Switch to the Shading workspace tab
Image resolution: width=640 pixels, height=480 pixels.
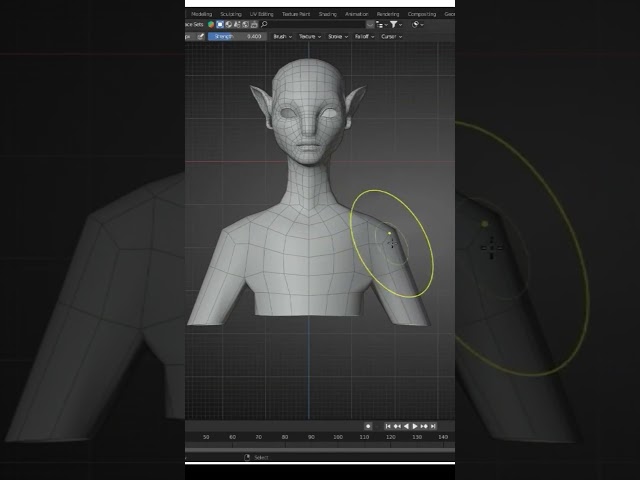[328, 14]
